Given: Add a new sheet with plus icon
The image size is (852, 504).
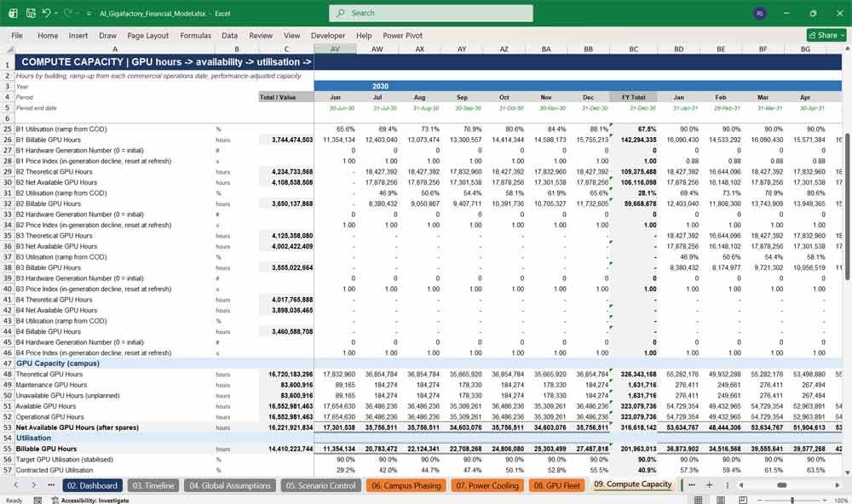Looking at the screenshot, I should 709,485.
